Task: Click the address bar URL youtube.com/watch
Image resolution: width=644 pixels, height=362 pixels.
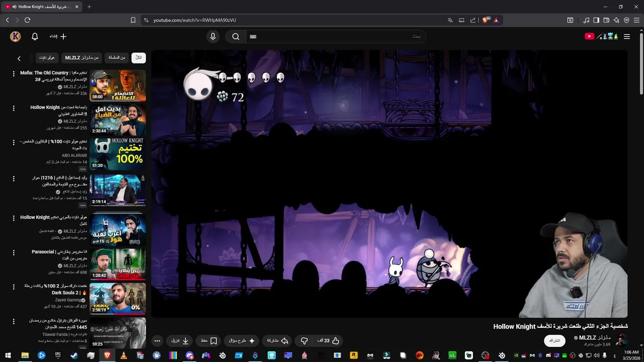Action: [x=194, y=20]
